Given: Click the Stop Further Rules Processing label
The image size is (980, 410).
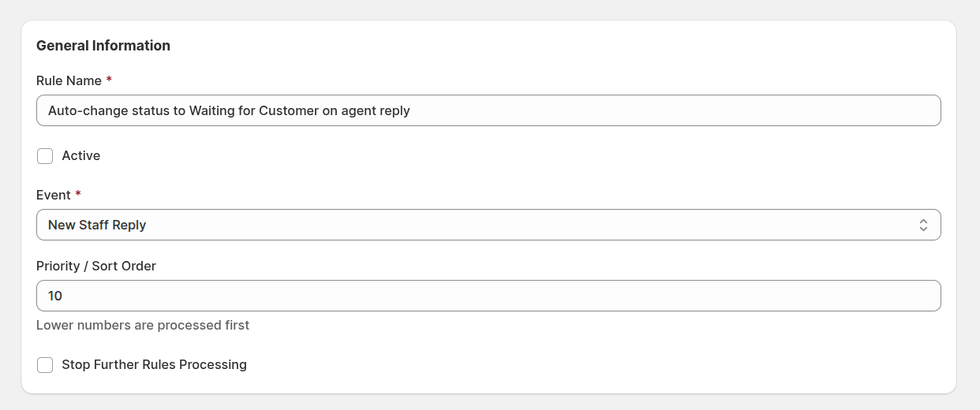Looking at the screenshot, I should [x=155, y=365].
